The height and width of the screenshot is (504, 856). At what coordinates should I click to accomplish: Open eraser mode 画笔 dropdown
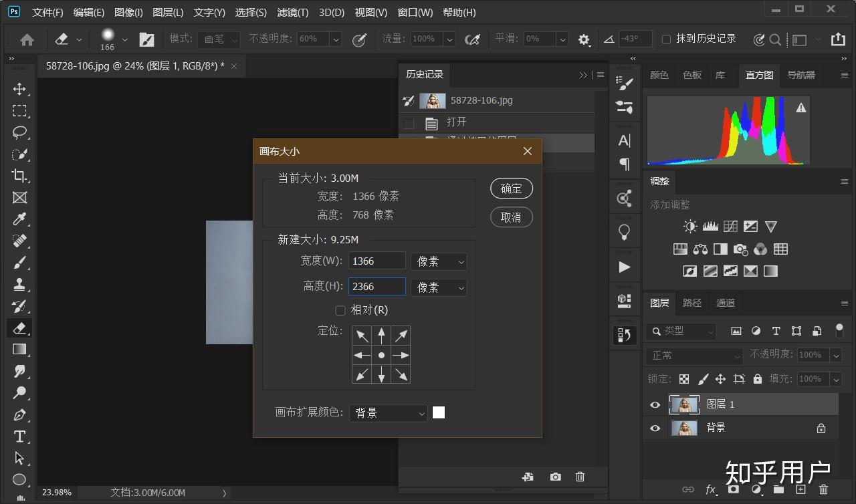click(219, 39)
